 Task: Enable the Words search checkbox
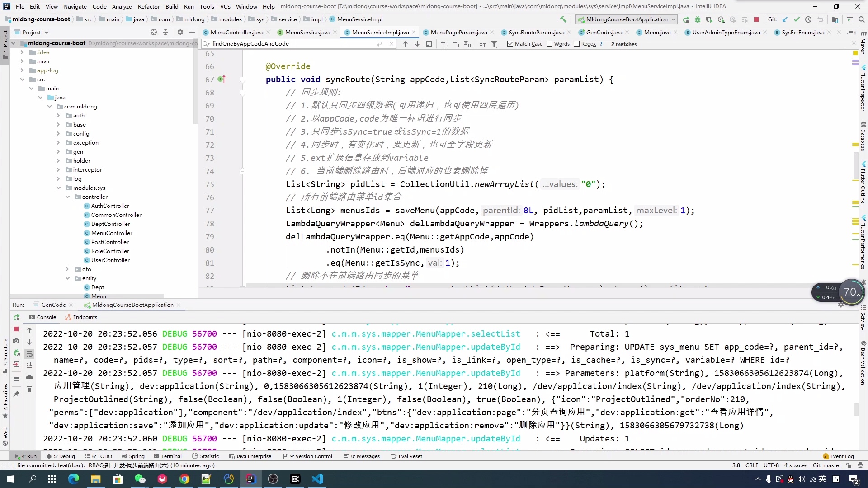550,44
